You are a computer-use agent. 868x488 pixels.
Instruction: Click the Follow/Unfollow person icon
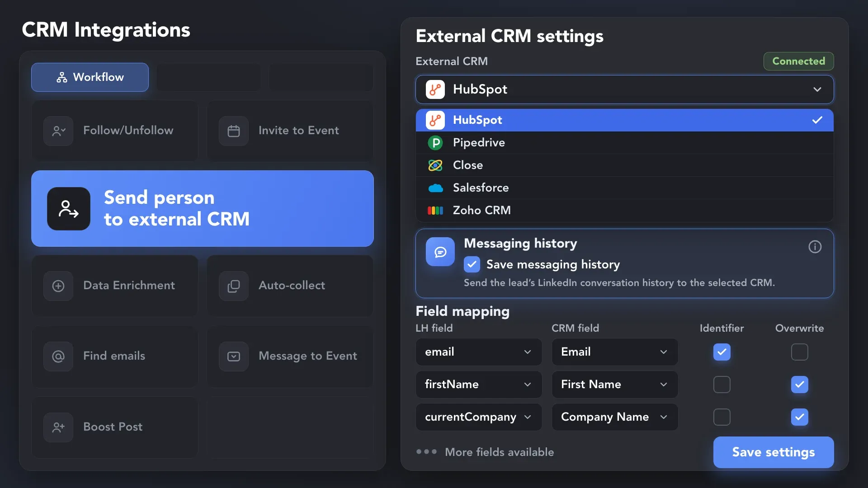pyautogui.click(x=58, y=131)
